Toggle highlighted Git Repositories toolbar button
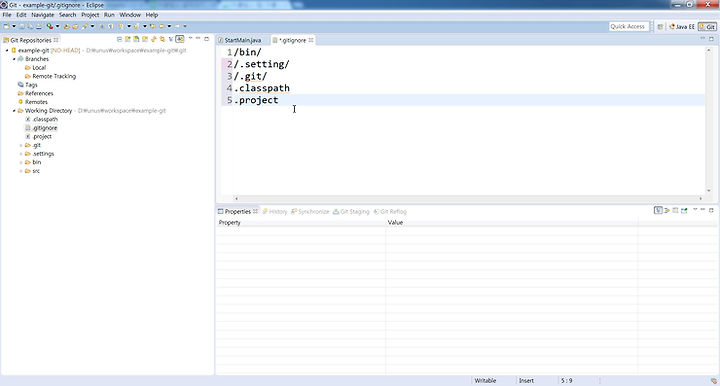Image resolution: width=720 pixels, height=386 pixels. (x=180, y=39)
